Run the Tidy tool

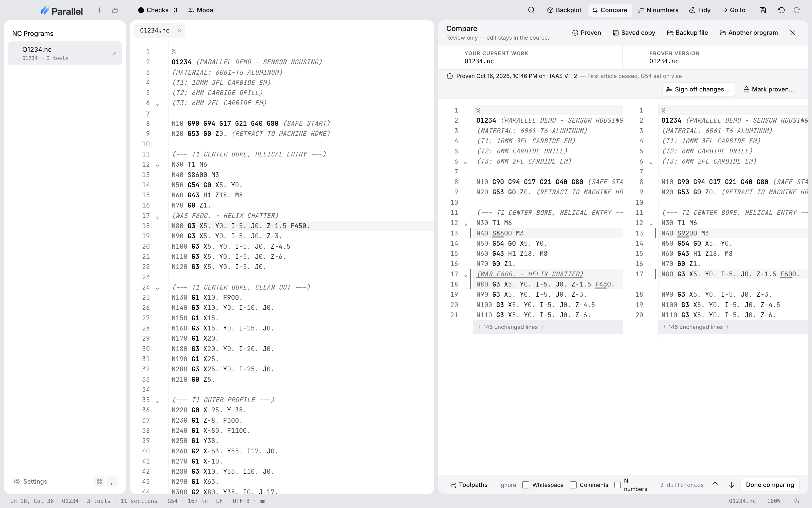pos(700,10)
